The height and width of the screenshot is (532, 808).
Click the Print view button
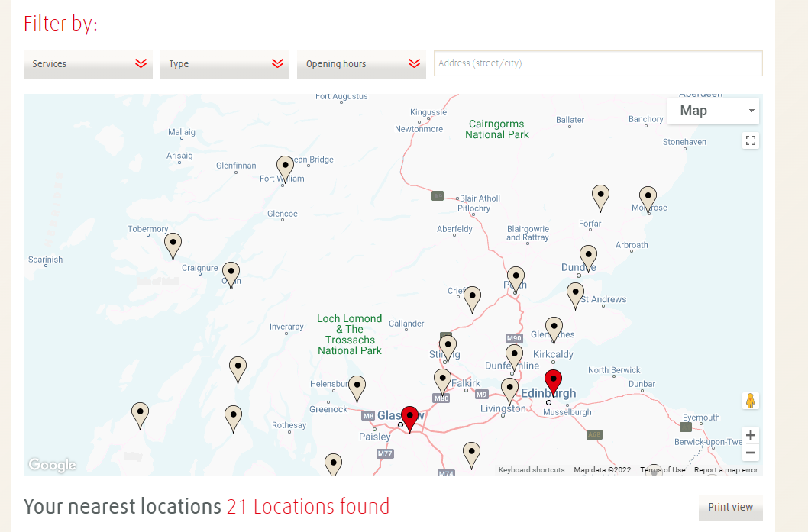tap(730, 507)
